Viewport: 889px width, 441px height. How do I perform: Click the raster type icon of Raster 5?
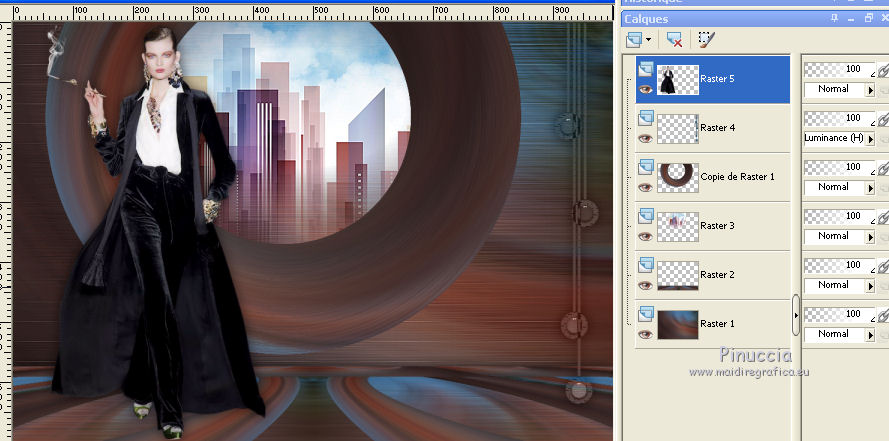(x=646, y=69)
